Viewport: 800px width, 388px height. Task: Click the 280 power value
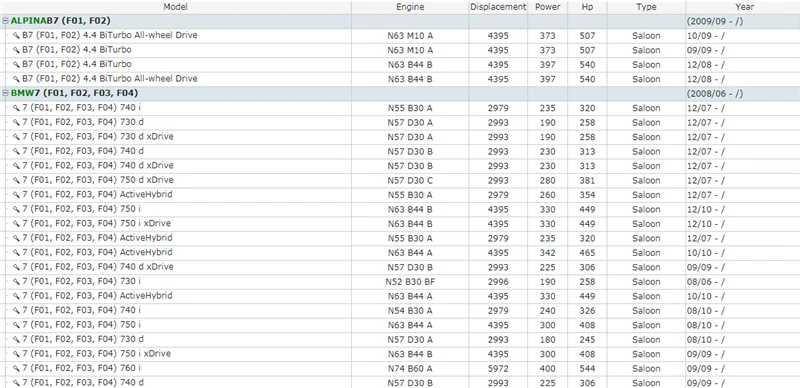point(547,181)
